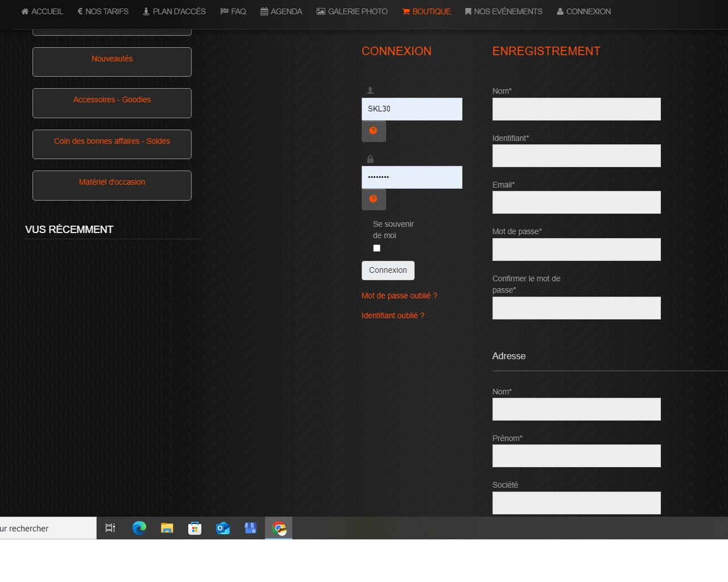The image size is (728, 582).
Task: Open Coin des bonnes affaires - Soldes
Action: click(112, 144)
